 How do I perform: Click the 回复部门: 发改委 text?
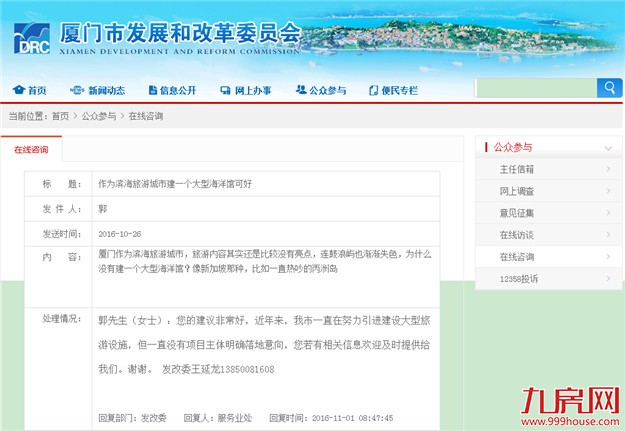(132, 418)
